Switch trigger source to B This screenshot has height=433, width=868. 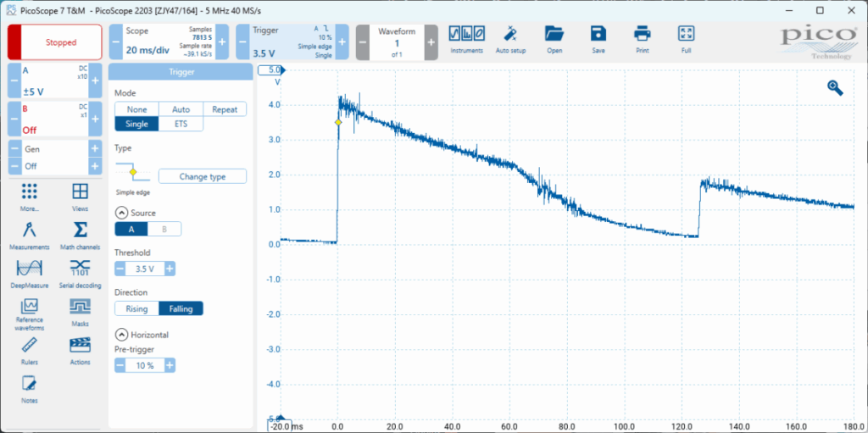click(x=164, y=229)
